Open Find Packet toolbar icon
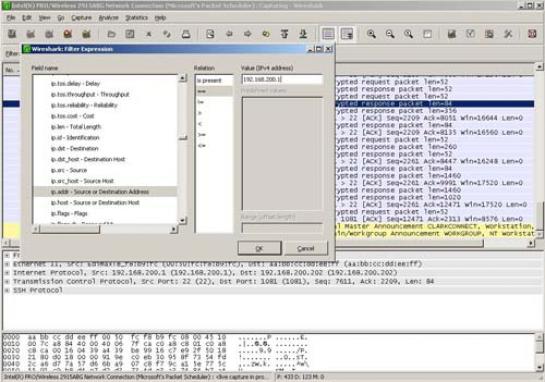This screenshot has width=545, height=382. (x=210, y=34)
